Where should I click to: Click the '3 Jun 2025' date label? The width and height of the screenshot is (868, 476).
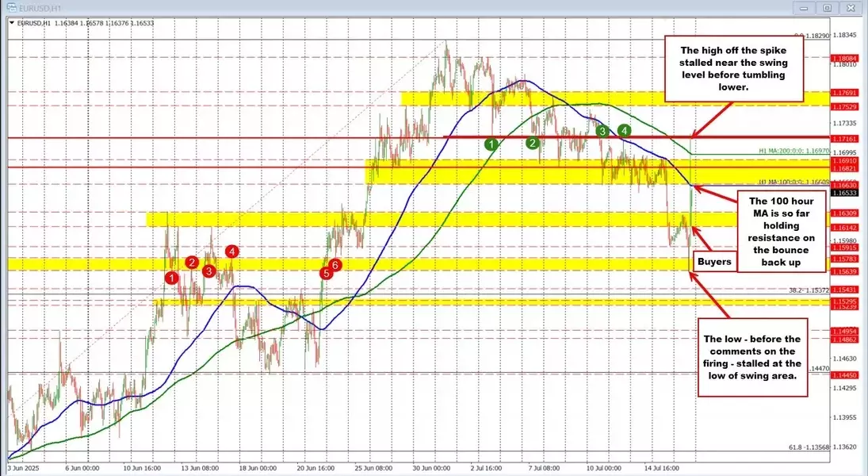[25, 468]
